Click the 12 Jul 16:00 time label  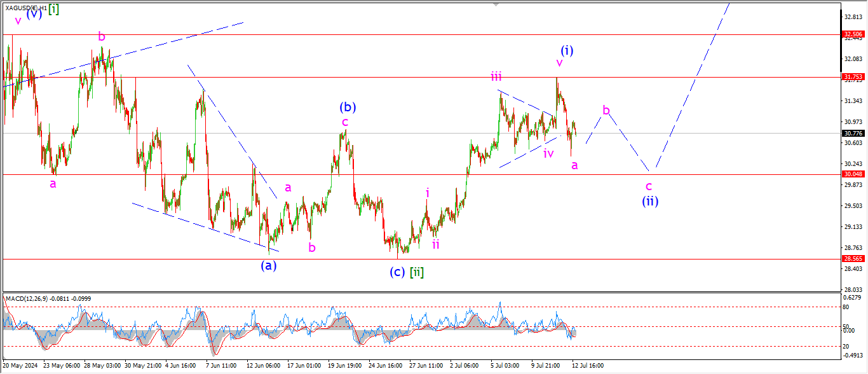coord(587,366)
